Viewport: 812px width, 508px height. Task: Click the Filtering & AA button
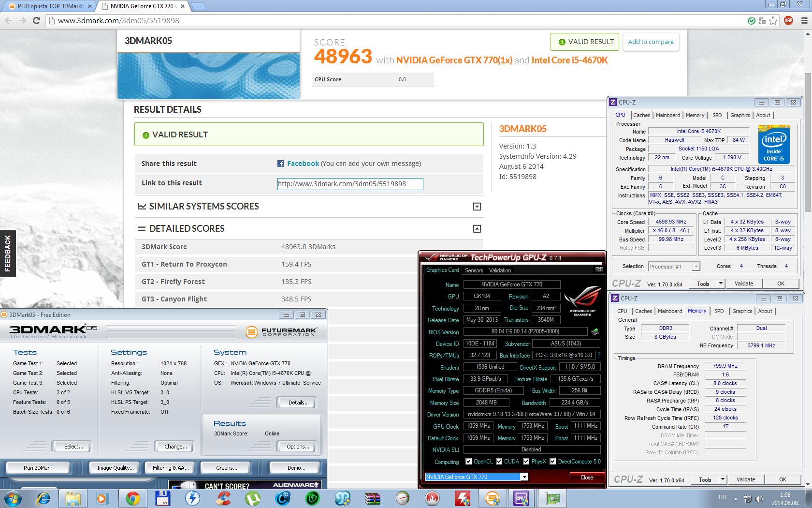pos(171,468)
